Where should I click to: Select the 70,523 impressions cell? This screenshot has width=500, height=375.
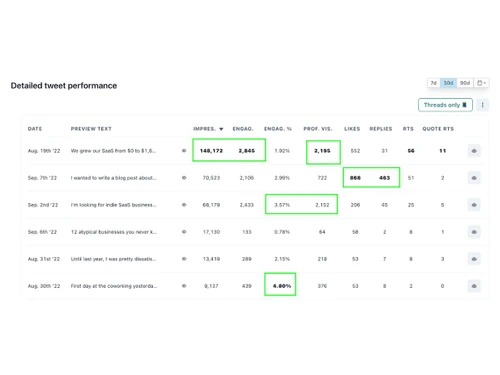click(211, 178)
